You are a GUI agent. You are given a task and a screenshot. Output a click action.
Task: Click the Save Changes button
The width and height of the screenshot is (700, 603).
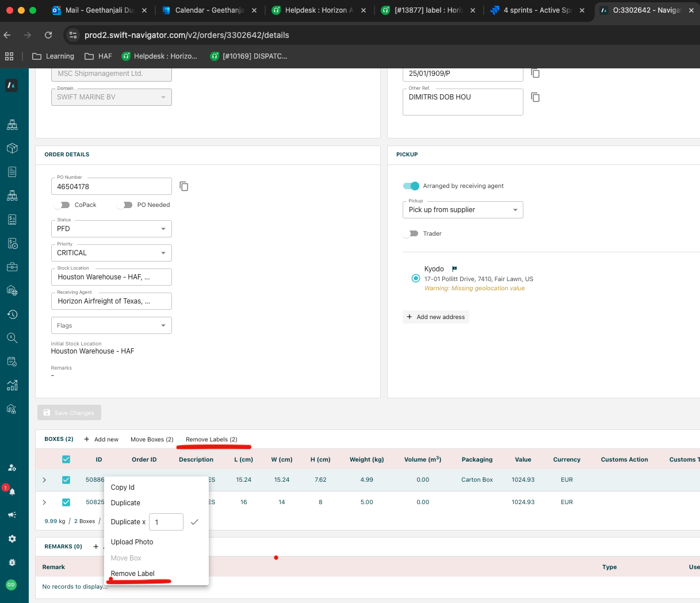[69, 413]
